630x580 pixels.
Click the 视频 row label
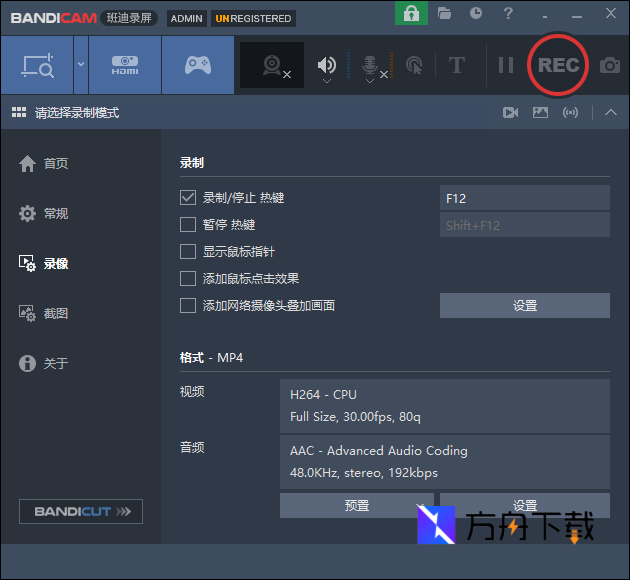pos(192,391)
